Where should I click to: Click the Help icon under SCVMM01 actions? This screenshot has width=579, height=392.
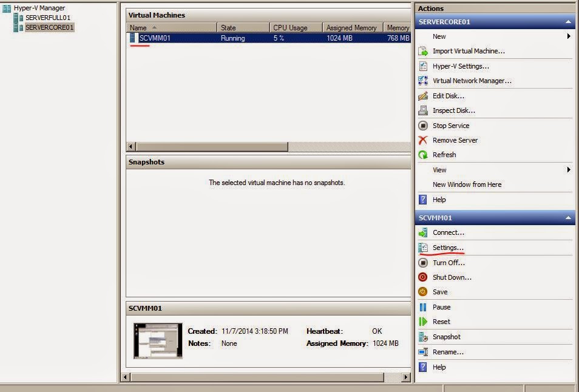423,367
